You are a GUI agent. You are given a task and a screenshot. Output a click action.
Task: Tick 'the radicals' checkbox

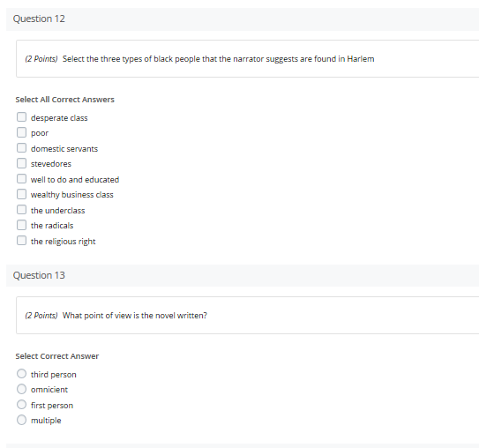[21, 225]
